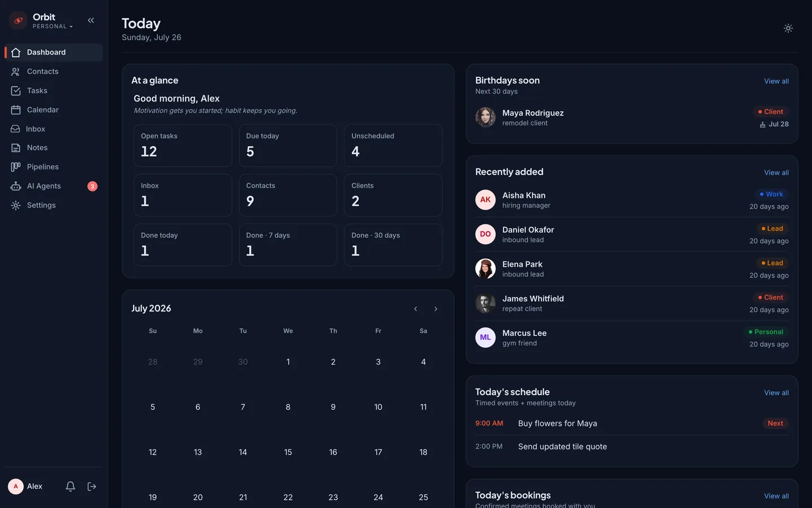Click the Orbit logo icon
This screenshot has width=812, height=508.
click(18, 21)
